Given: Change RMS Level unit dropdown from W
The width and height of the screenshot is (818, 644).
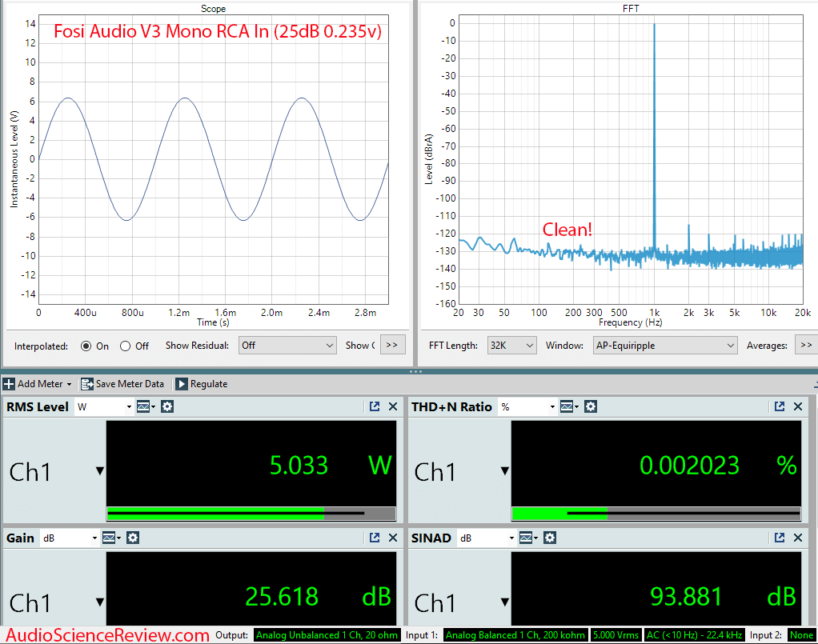Looking at the screenshot, I should coord(104,406).
